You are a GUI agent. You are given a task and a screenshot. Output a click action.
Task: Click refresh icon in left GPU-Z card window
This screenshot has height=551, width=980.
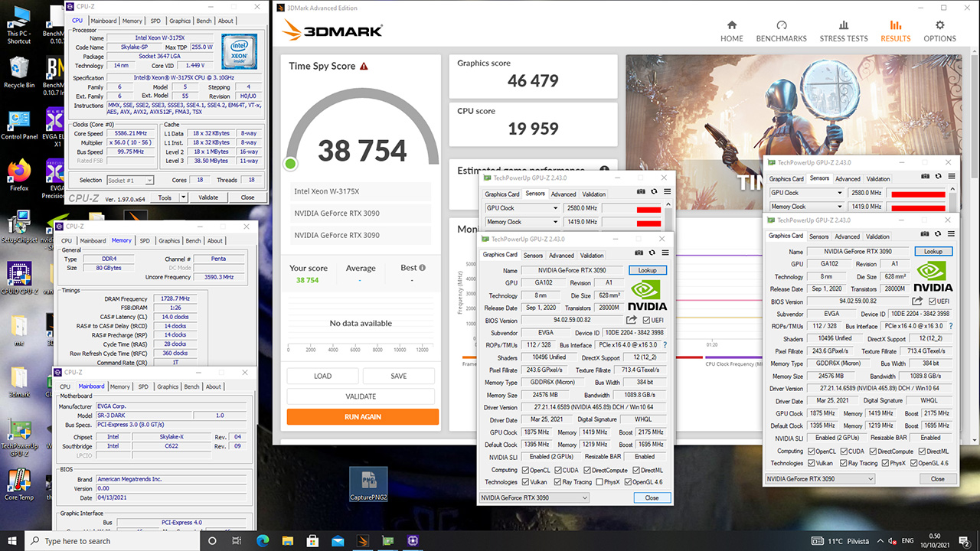[652, 254]
